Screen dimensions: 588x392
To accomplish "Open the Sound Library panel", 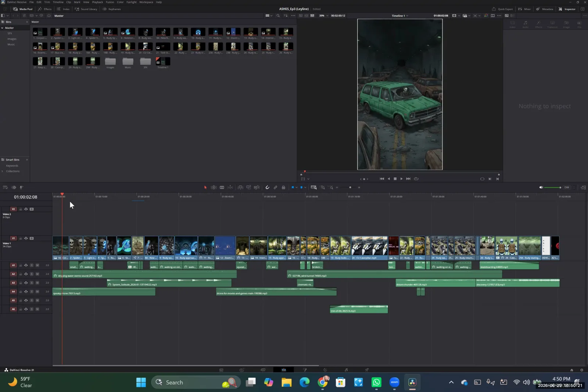I will 86,9.
